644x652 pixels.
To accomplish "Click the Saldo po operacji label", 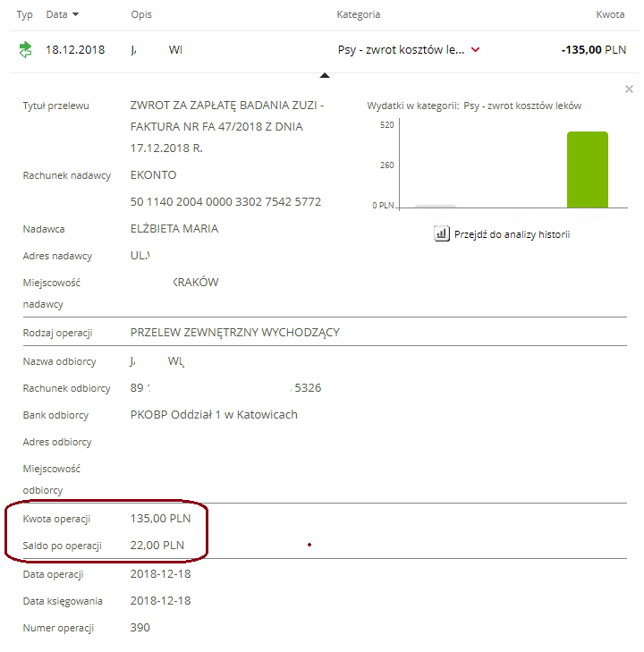I will tap(62, 546).
